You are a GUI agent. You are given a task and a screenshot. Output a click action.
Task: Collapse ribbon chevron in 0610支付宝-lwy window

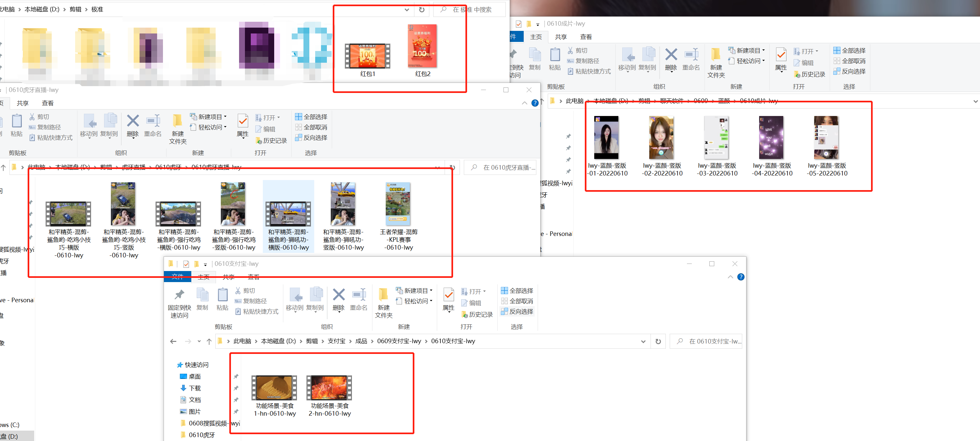(x=730, y=277)
